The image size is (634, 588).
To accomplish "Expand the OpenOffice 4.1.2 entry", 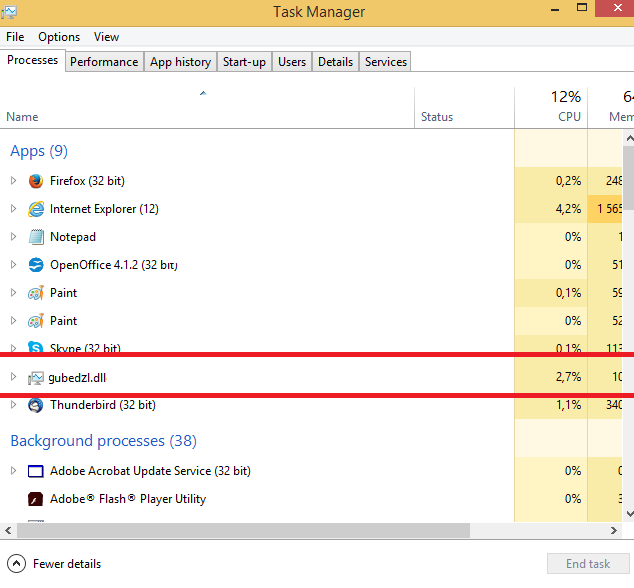I will coord(13,264).
